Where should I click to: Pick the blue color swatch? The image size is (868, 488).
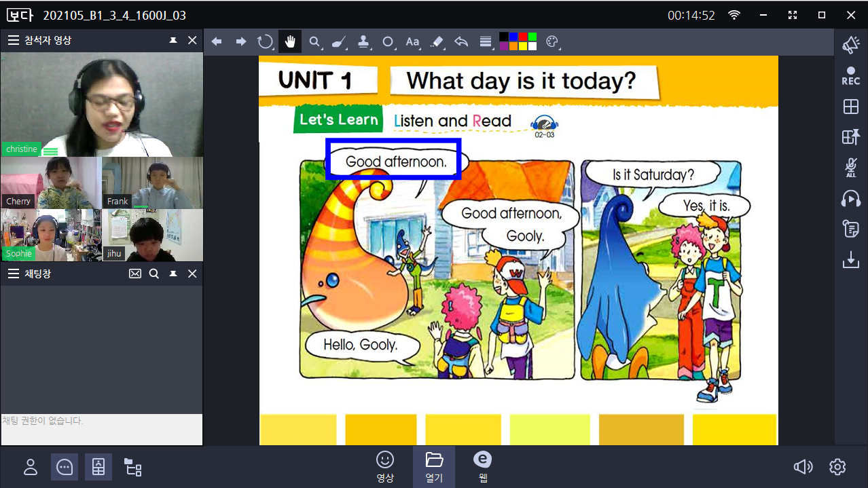[513, 37]
